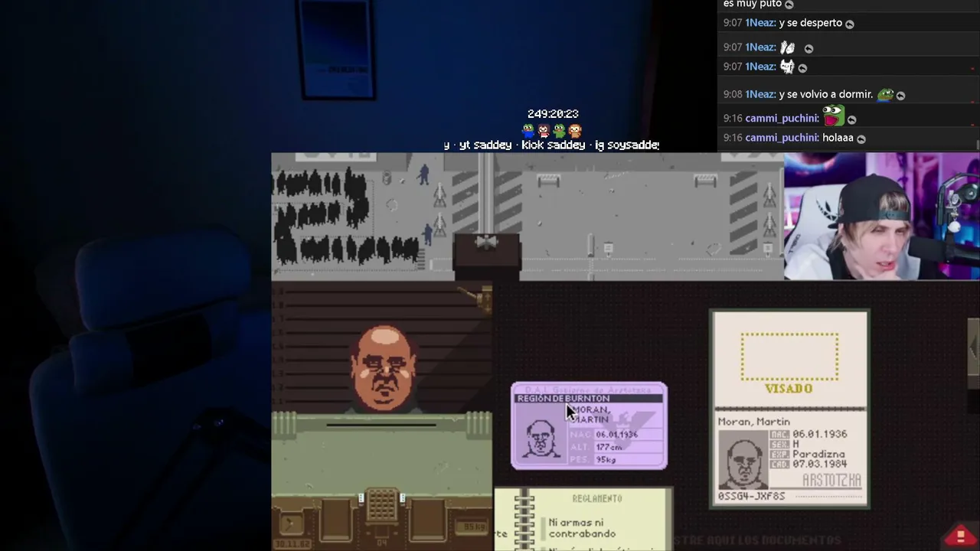Click the 'VISADO' label in the passport
980x551 pixels.
coord(789,389)
